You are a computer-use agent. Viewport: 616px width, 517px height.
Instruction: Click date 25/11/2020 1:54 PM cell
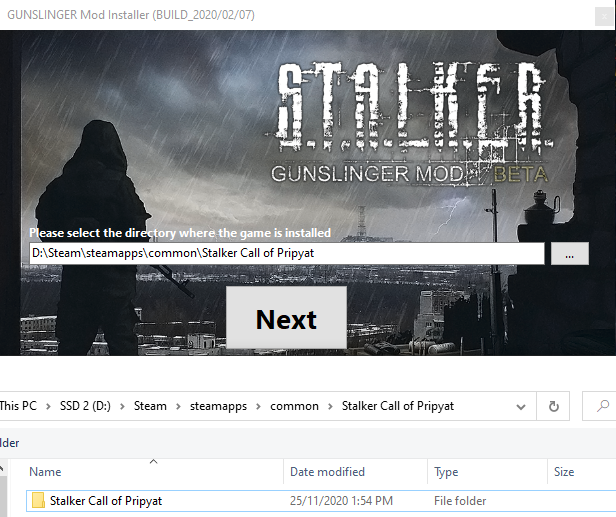pos(341,501)
